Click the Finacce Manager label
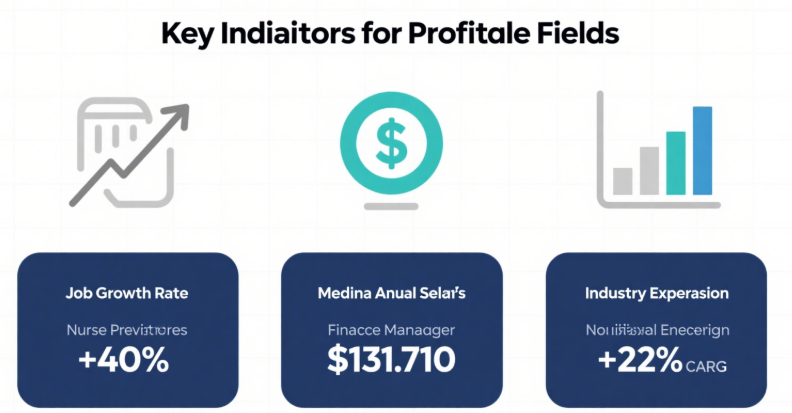 (391, 329)
